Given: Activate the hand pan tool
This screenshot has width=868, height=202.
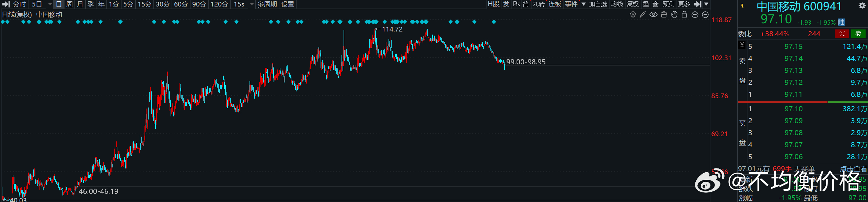Looking at the screenshot, I should point(674,14).
